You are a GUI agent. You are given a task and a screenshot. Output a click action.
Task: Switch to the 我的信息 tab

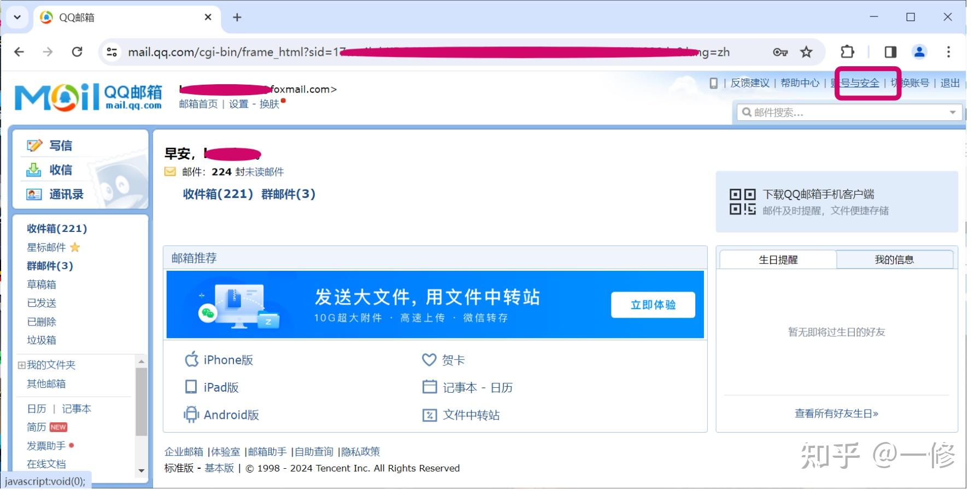point(896,259)
